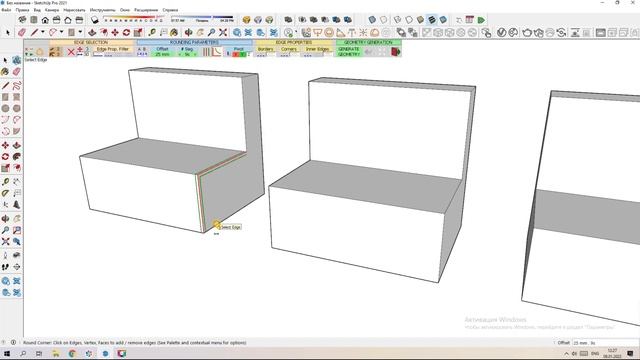The image size is (640, 360).
Task: Select the Arc tool in top toolbar
Action: point(53,32)
